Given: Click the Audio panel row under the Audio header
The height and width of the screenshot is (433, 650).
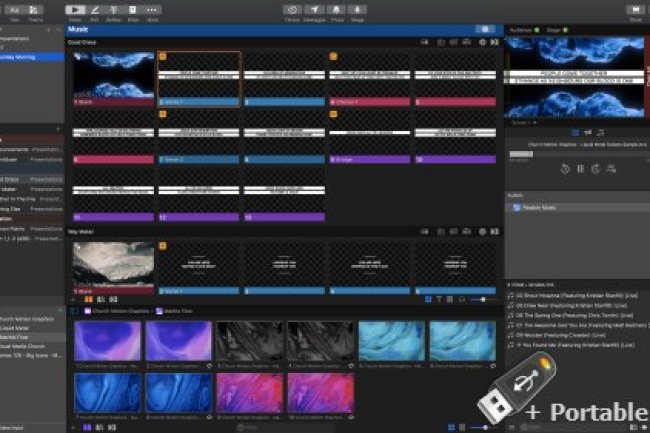Looking at the screenshot, I should coord(577,208).
